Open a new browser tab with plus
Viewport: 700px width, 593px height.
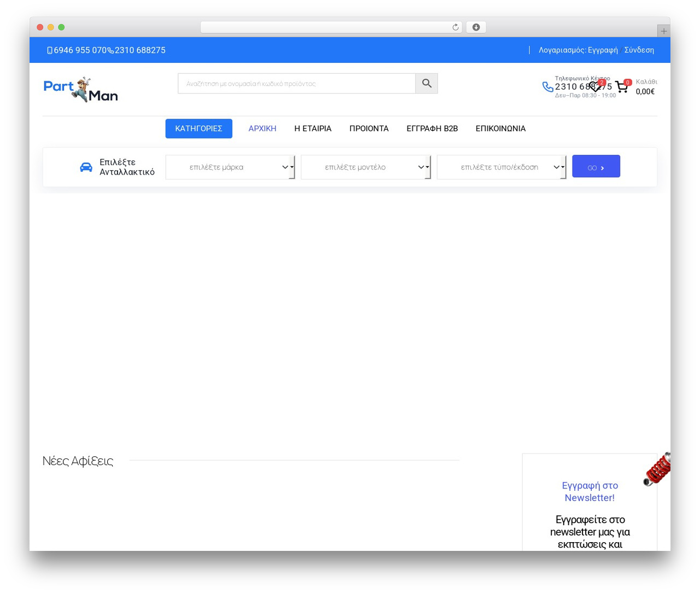pos(663,31)
